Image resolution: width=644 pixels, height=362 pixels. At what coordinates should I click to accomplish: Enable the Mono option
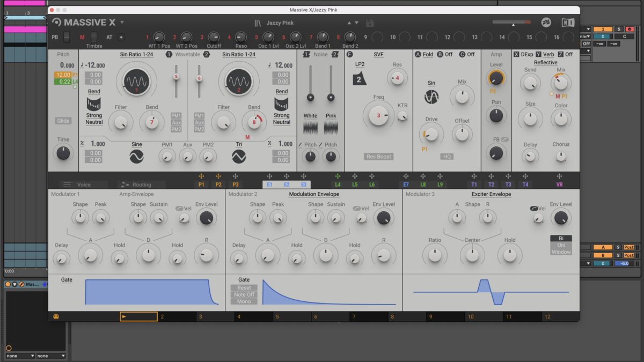[244, 301]
